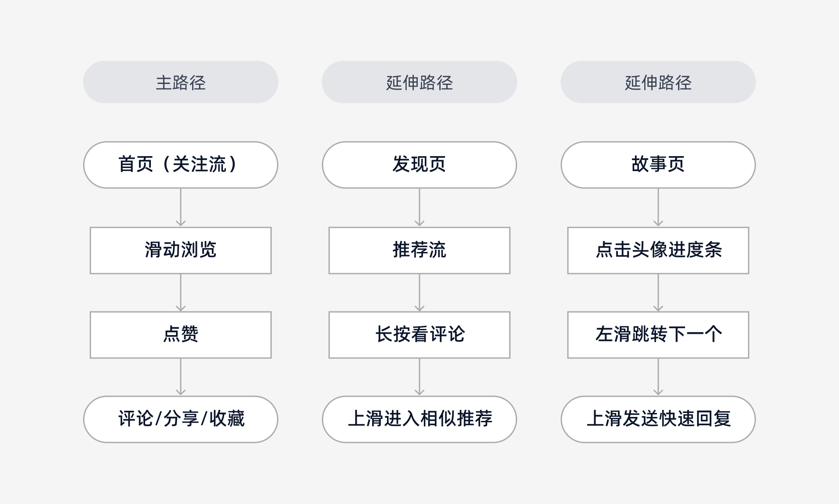
Task: Select the 发现页 node
Action: (419, 164)
